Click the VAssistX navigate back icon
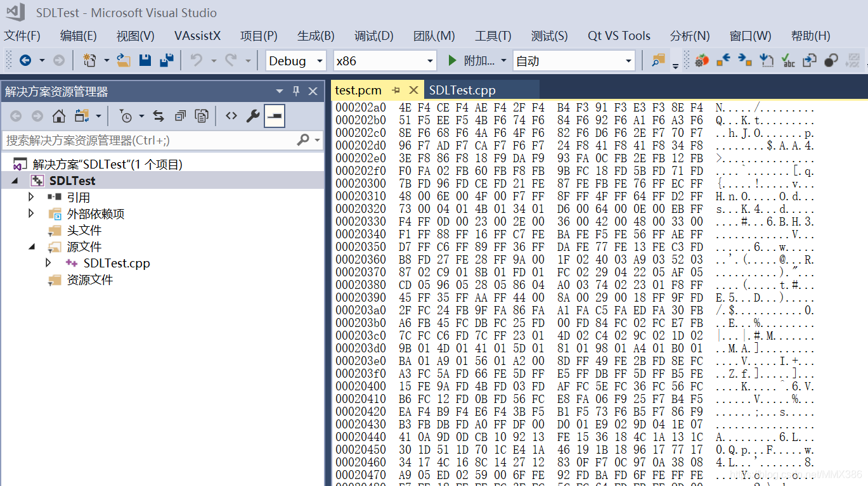Image resolution: width=868 pixels, height=486 pixels. (723, 60)
